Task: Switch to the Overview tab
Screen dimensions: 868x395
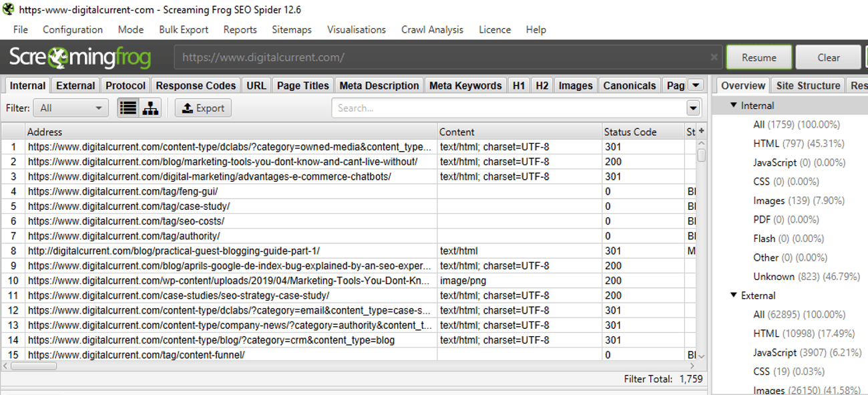Action: tap(743, 86)
